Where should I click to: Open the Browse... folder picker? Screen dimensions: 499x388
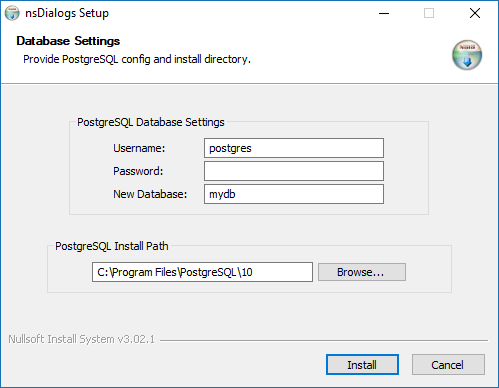coord(362,272)
